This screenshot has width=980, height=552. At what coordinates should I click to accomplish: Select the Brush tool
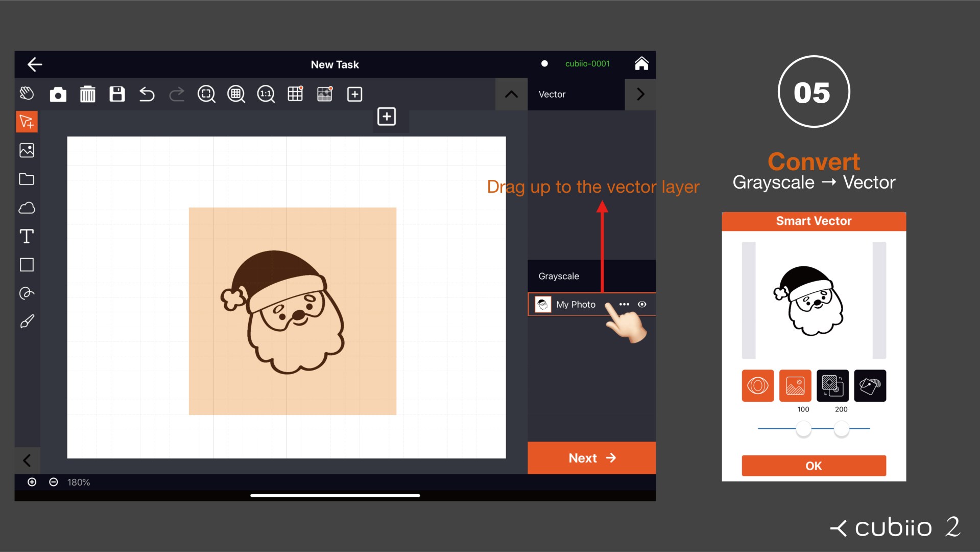(x=27, y=320)
